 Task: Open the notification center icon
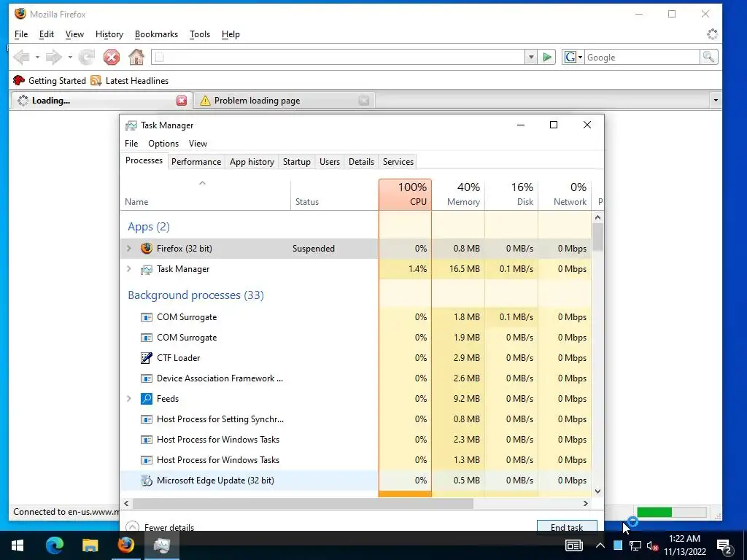(x=724, y=545)
